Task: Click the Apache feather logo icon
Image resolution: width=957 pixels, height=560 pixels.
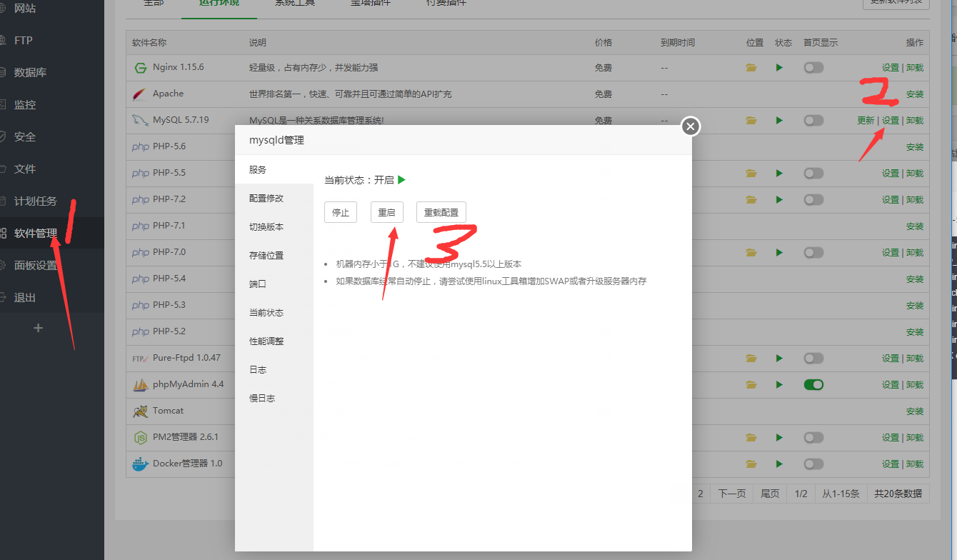Action: click(140, 94)
